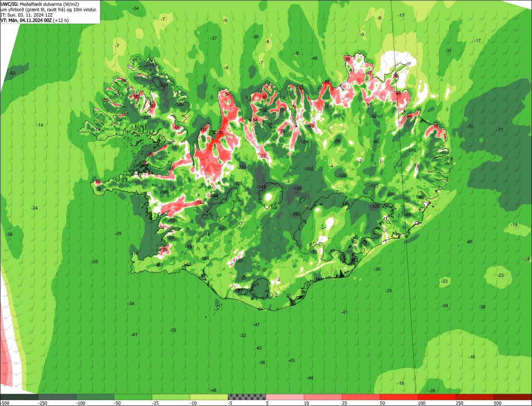Pick the legend swatch between -25 and -10
The height and width of the screenshot is (406, 532).
coord(171,397)
